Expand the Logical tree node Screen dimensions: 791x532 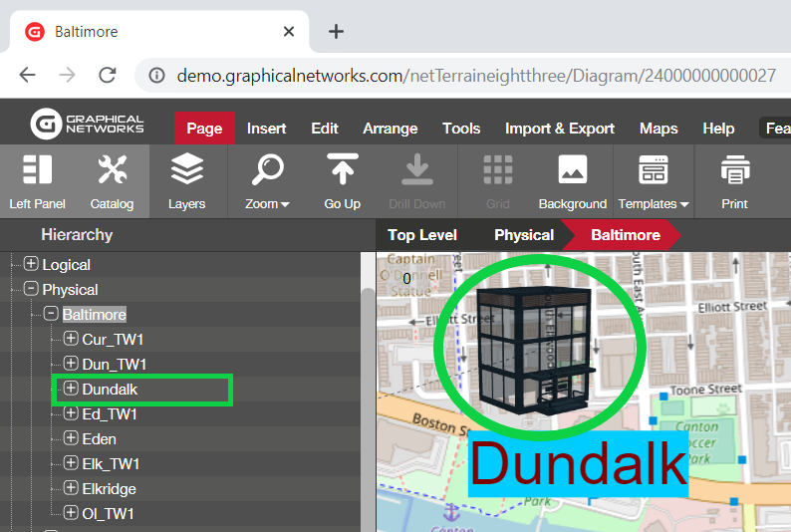(x=31, y=265)
